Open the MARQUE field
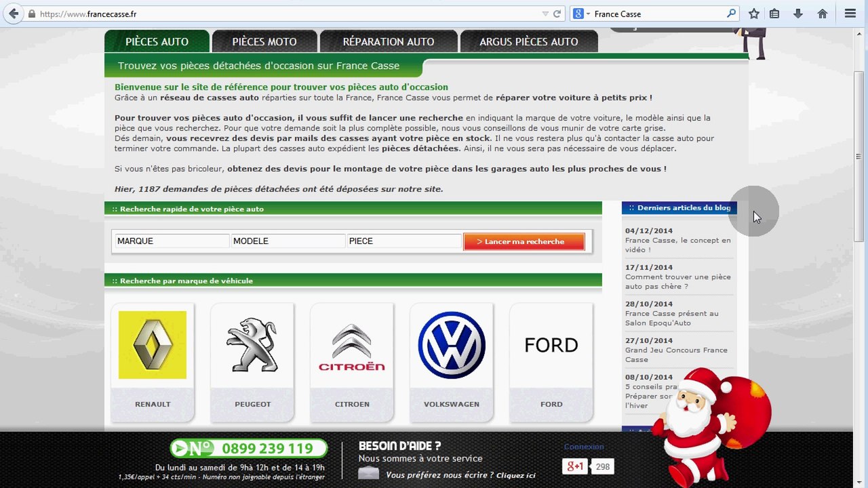The image size is (868, 488). [x=172, y=241]
